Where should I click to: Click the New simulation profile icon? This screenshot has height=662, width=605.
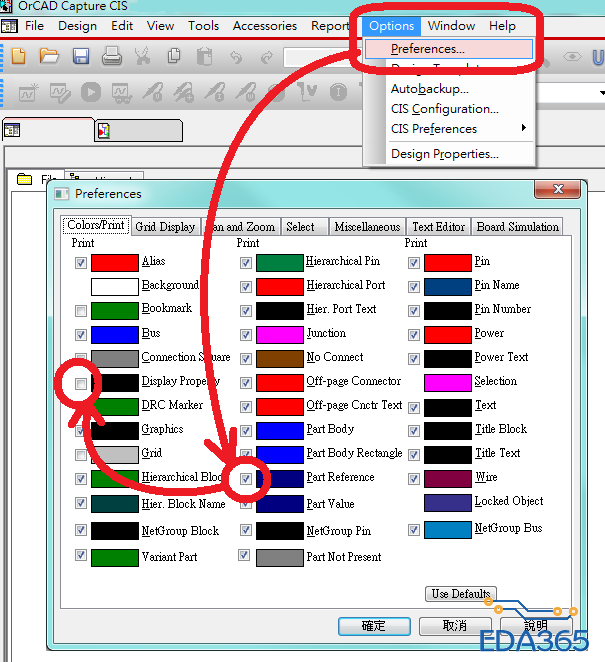(29, 92)
